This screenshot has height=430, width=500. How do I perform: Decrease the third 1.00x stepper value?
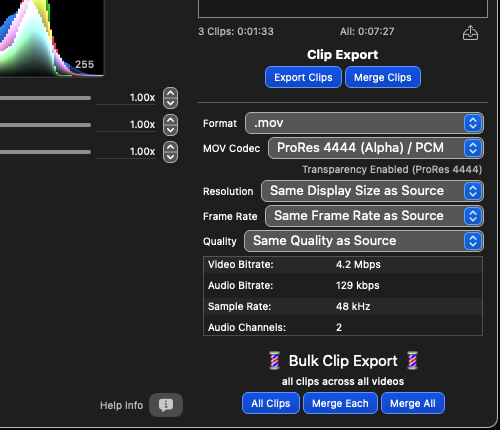coord(170,157)
